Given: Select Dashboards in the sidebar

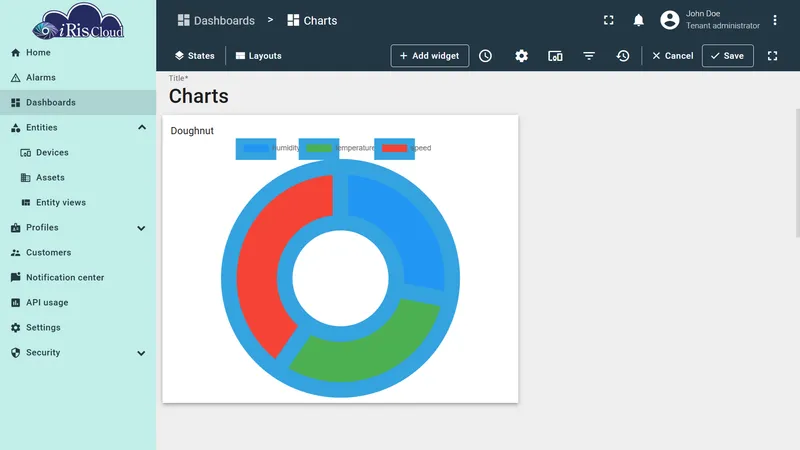Looking at the screenshot, I should (78, 103).
